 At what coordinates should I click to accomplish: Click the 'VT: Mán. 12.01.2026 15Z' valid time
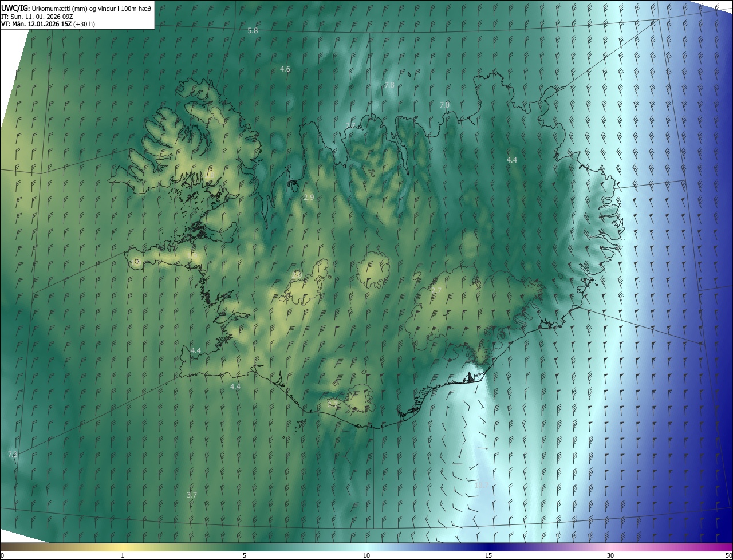(x=48, y=24)
